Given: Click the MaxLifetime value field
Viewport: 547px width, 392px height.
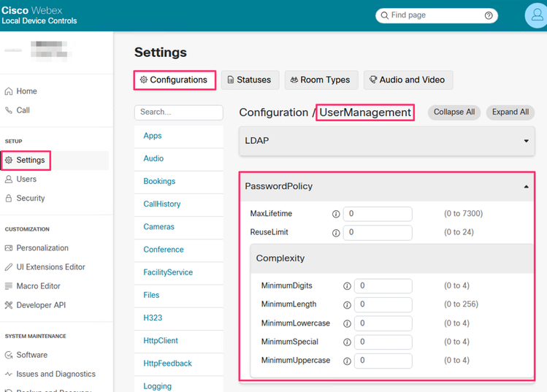Looking at the screenshot, I should coord(378,214).
